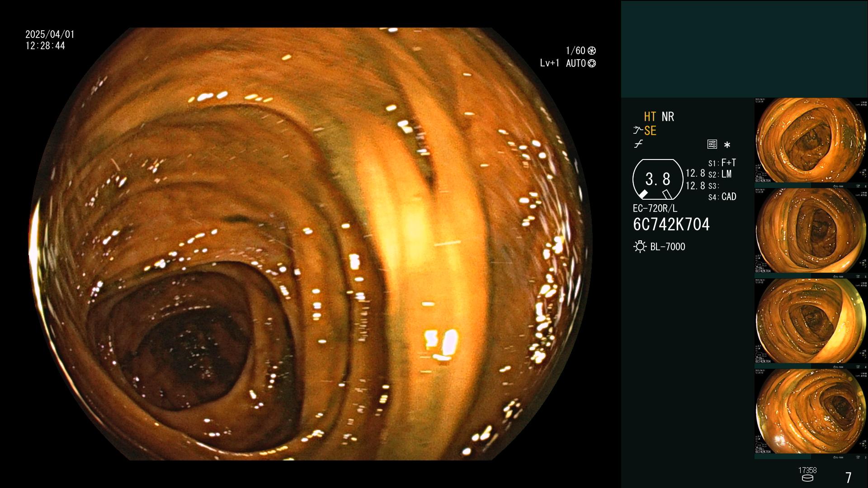Click the Lv+1 brightness level text
The image size is (868, 488).
coord(550,63)
